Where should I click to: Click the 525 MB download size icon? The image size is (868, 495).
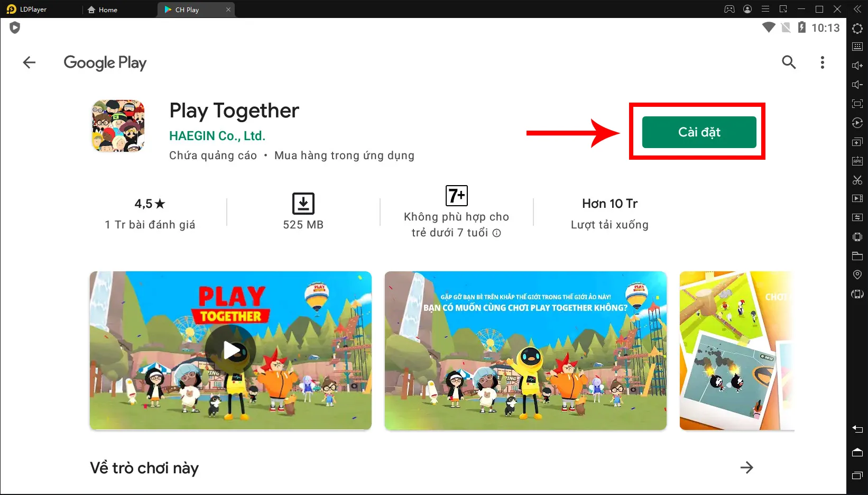(x=303, y=204)
